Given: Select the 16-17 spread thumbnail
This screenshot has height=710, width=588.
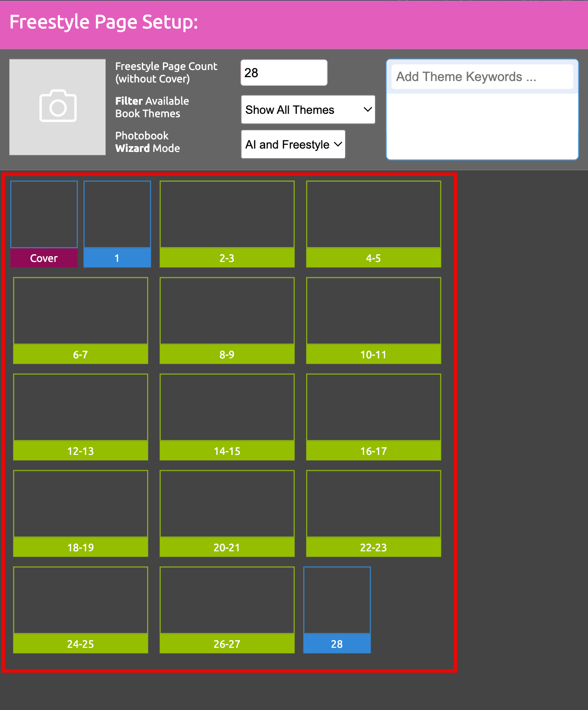Looking at the screenshot, I should coord(374,408).
